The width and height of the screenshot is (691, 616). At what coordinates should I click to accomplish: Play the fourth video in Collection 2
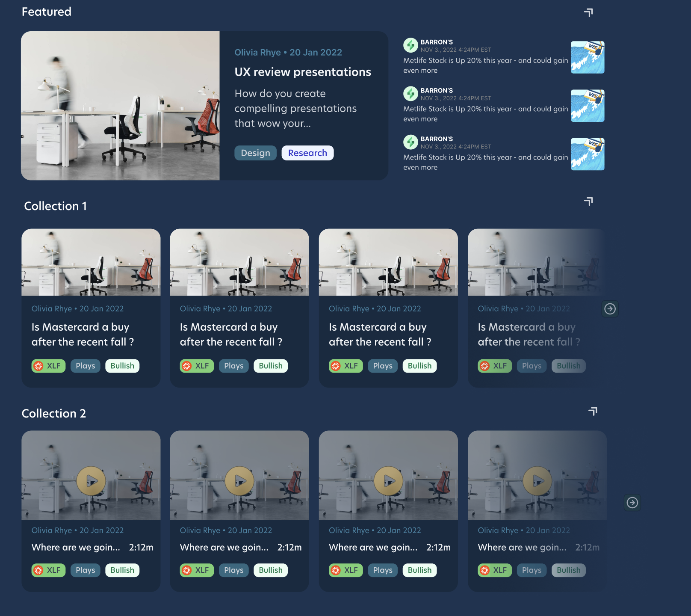tap(537, 481)
